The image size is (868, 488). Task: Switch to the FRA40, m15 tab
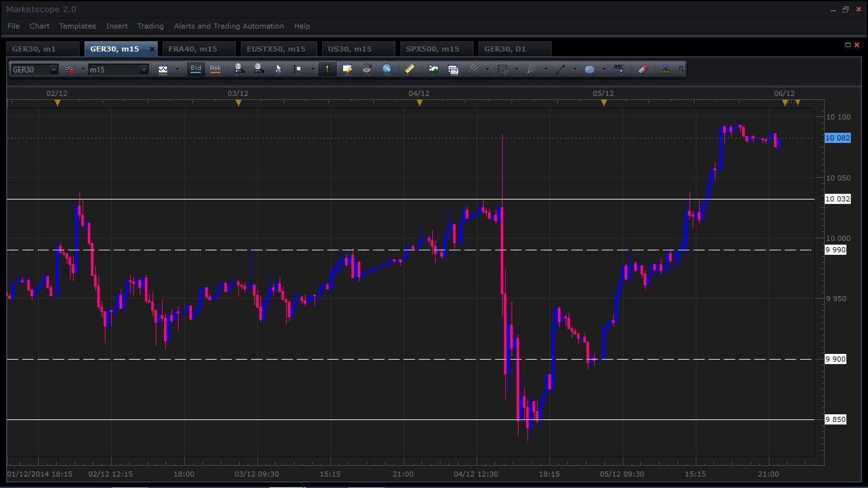(199, 49)
